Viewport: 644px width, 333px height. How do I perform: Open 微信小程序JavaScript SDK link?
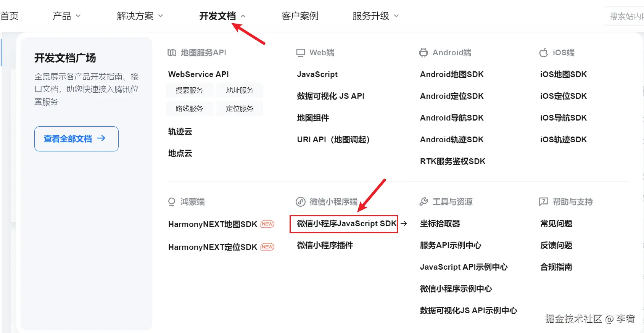click(347, 224)
